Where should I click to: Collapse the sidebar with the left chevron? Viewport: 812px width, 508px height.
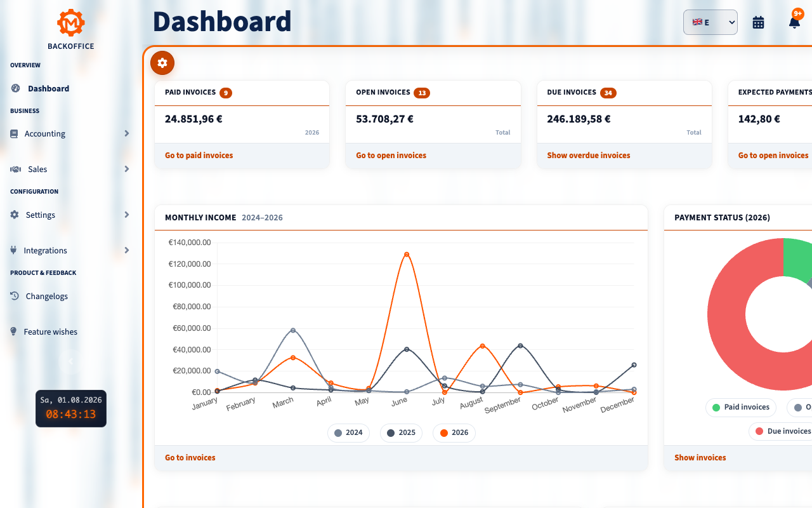(70, 361)
